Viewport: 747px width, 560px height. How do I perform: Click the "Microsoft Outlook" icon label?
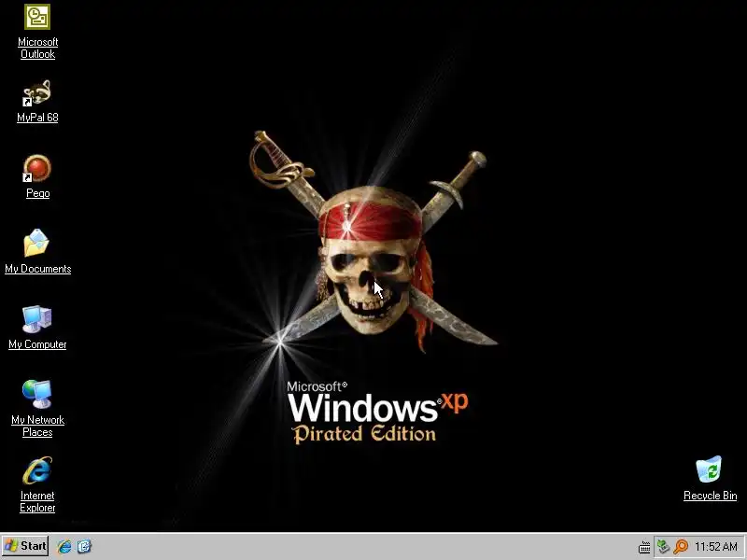pos(37,49)
